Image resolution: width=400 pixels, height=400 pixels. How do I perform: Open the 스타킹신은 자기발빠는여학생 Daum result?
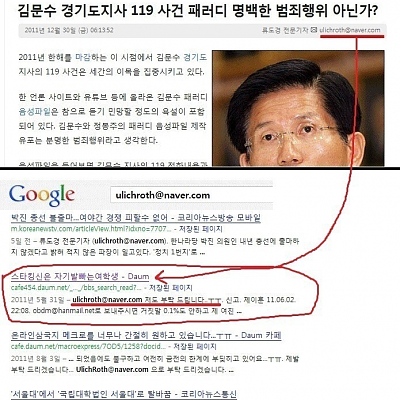80,276
